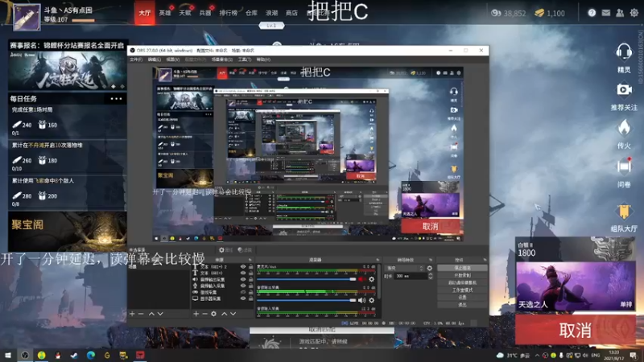The width and height of the screenshot is (644, 362).
Task: Toggle visibility of 文本 (GDI+) 2 source
Action: 243,267
